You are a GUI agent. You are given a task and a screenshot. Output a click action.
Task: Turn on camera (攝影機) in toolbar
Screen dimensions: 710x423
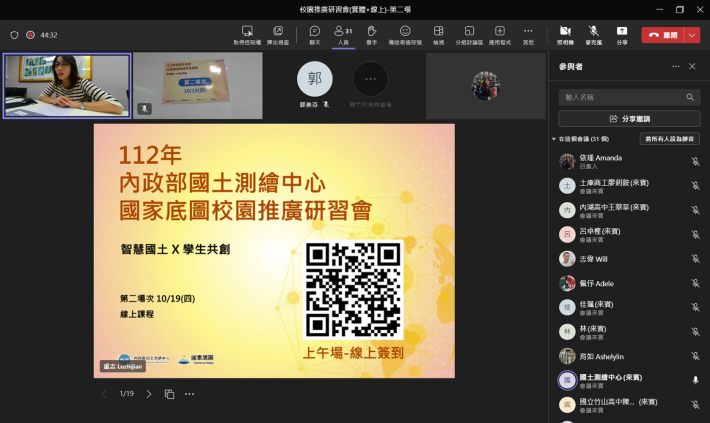(x=565, y=31)
